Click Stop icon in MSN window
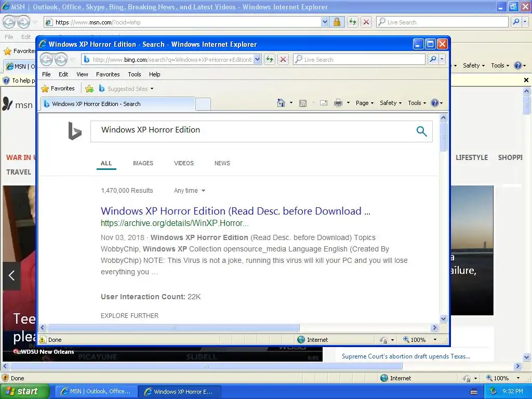 click(x=366, y=22)
